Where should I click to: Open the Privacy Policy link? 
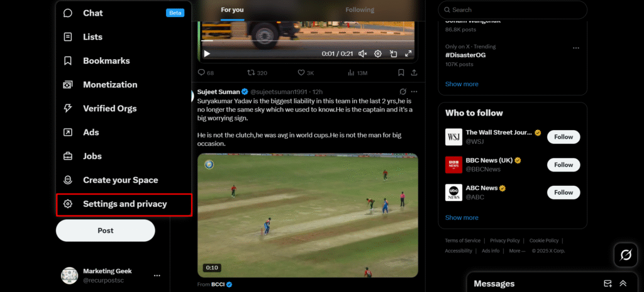tap(505, 241)
